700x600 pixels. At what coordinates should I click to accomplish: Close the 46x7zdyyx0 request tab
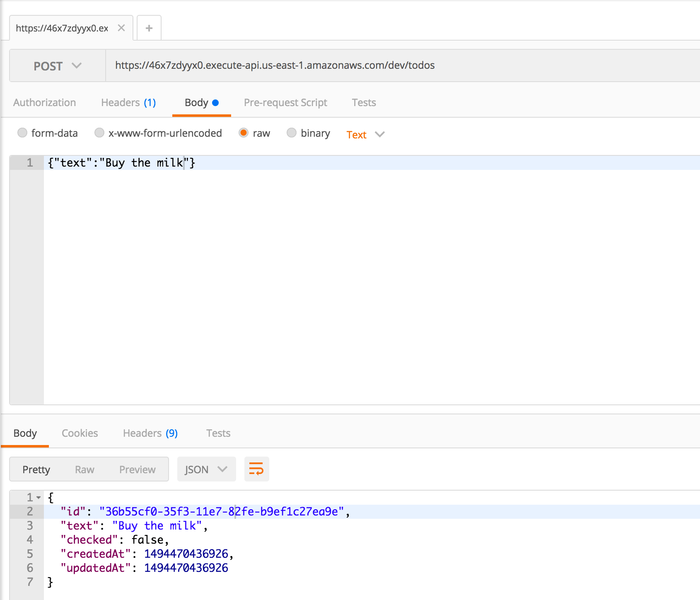click(121, 28)
